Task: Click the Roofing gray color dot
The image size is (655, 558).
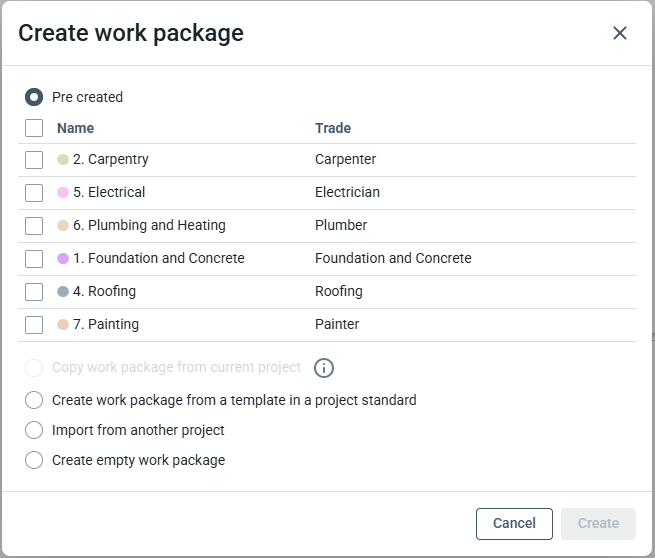Action: coord(63,292)
